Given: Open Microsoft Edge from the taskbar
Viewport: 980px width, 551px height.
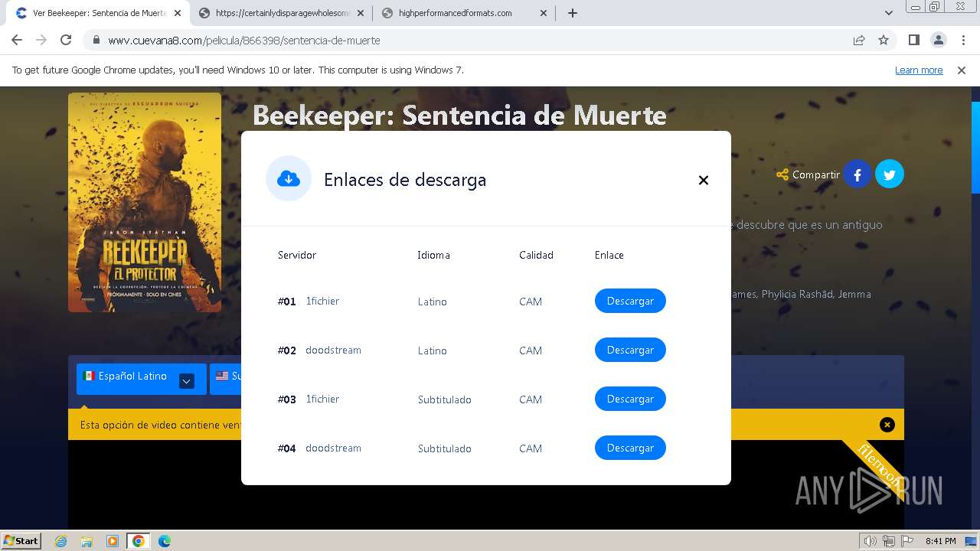Looking at the screenshot, I should pyautogui.click(x=165, y=541).
